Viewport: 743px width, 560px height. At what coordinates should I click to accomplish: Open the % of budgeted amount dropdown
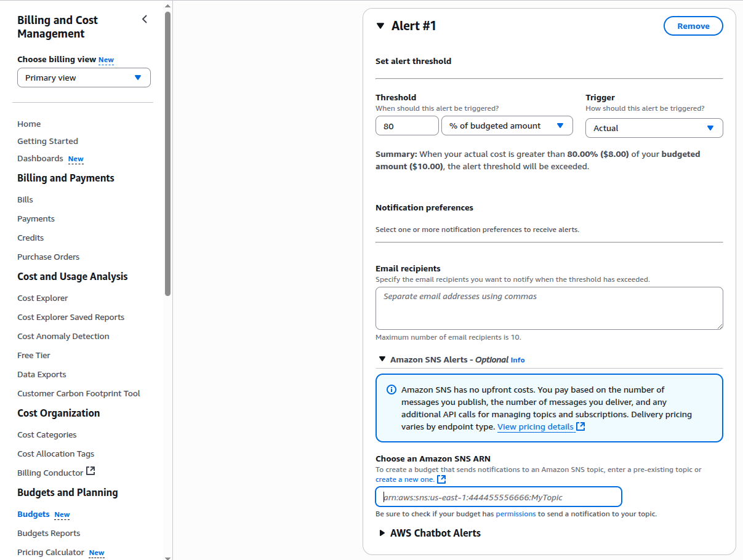pyautogui.click(x=507, y=126)
